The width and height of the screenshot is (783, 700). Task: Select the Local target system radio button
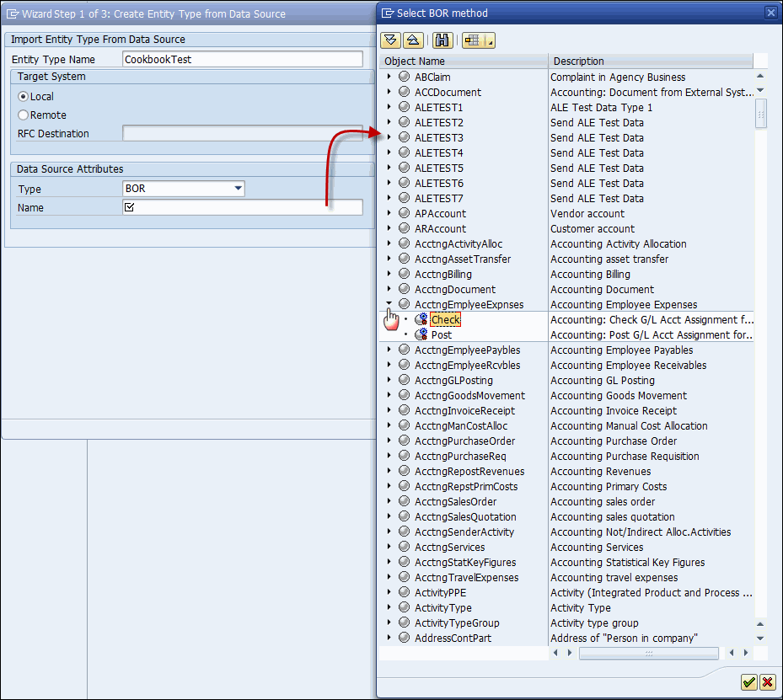24,97
